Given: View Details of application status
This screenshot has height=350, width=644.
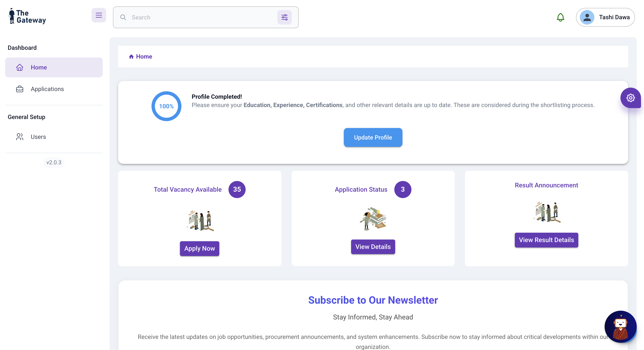Looking at the screenshot, I should tap(373, 247).
